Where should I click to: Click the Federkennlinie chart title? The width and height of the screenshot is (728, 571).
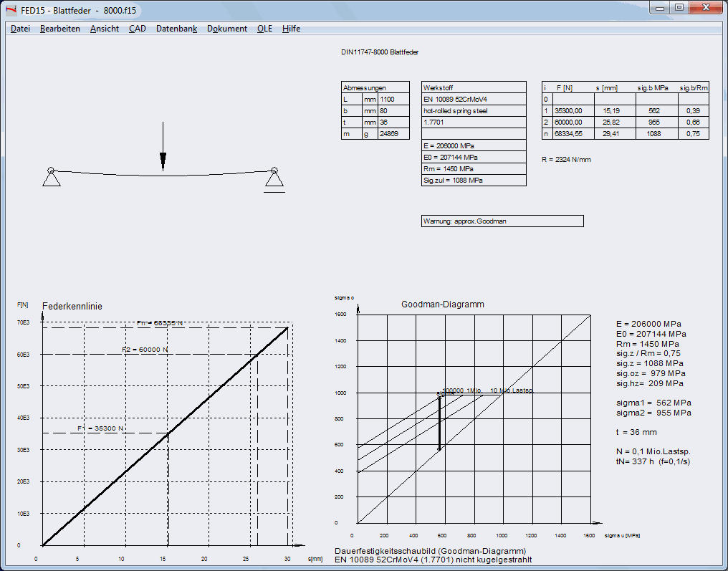[72, 306]
